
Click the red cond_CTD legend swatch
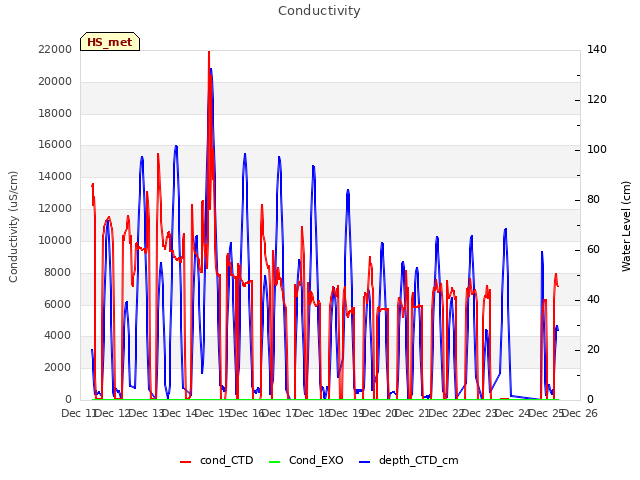pos(185,462)
